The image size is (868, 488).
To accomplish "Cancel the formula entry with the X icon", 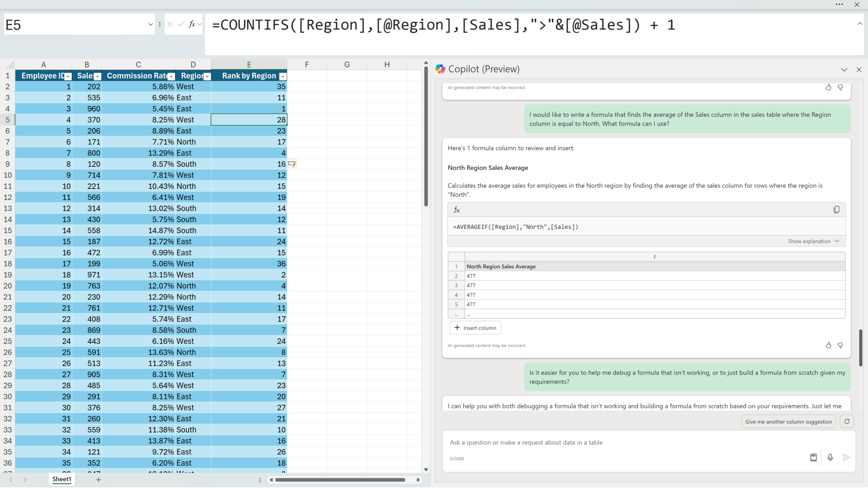I will pos(170,24).
